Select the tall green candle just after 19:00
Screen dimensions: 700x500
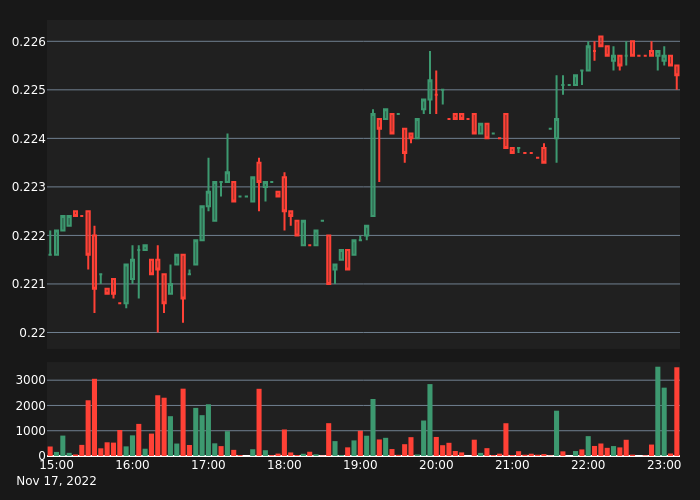373,164
